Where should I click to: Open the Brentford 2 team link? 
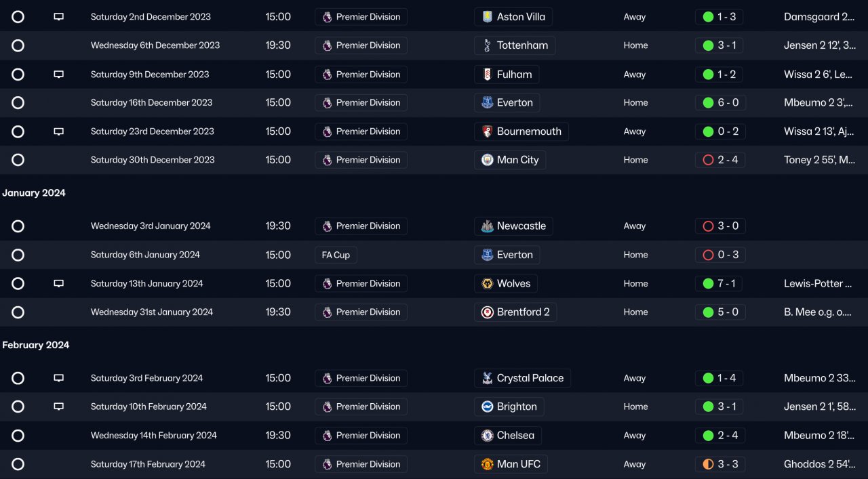pyautogui.click(x=523, y=312)
